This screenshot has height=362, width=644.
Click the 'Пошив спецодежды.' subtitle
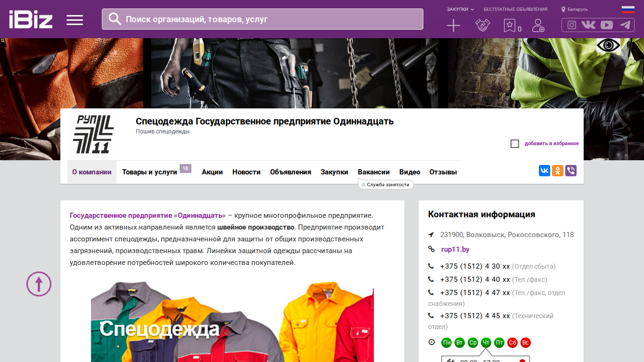163,132
